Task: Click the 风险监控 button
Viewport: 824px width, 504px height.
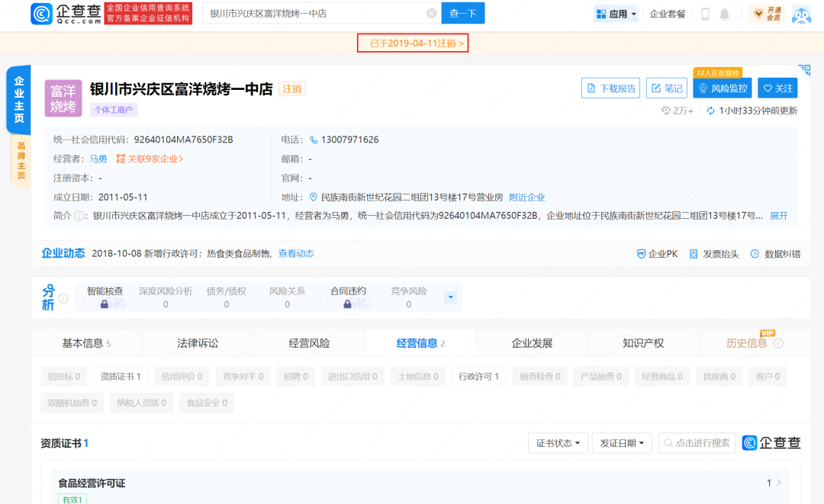Action: pos(723,88)
